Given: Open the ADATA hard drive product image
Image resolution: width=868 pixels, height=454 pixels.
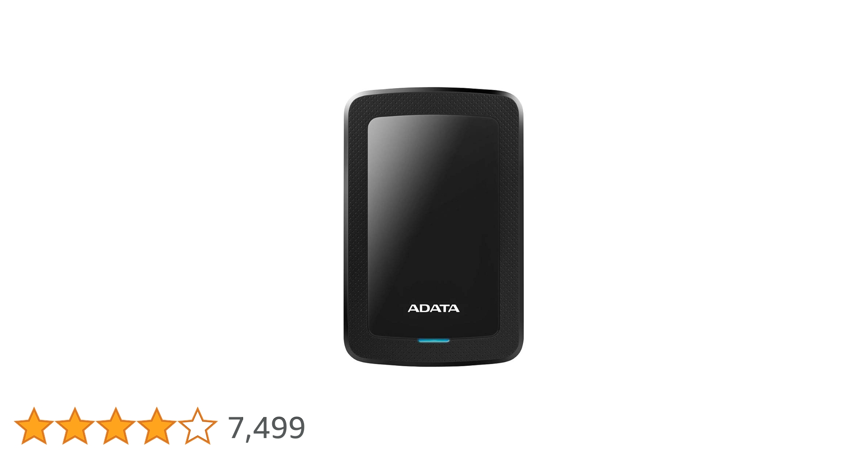Looking at the screenshot, I should (434, 227).
